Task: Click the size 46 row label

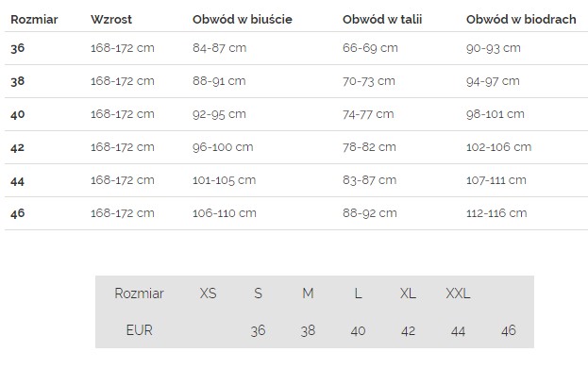Action: tap(18, 213)
